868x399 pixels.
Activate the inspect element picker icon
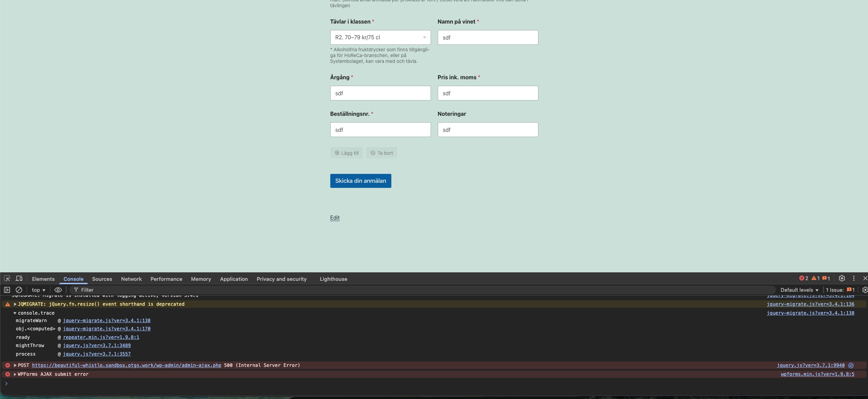tap(7, 278)
